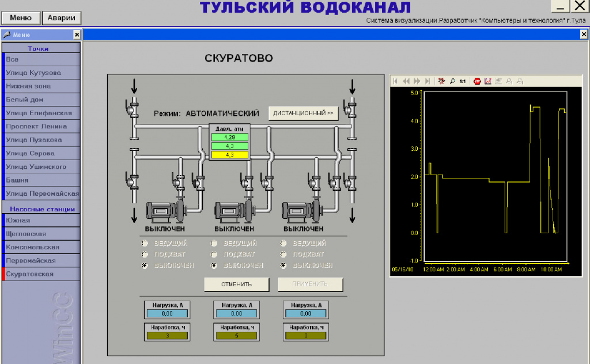Open Улица Первомайская point
The image size is (590, 364).
click(41, 194)
